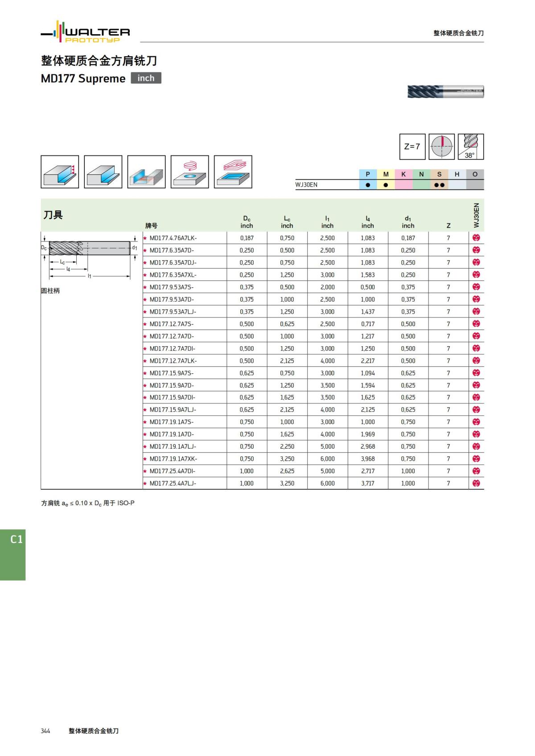Click the red availability icon for MD177.19.1A7XK-
This screenshot has height=756, width=535.
click(x=476, y=459)
